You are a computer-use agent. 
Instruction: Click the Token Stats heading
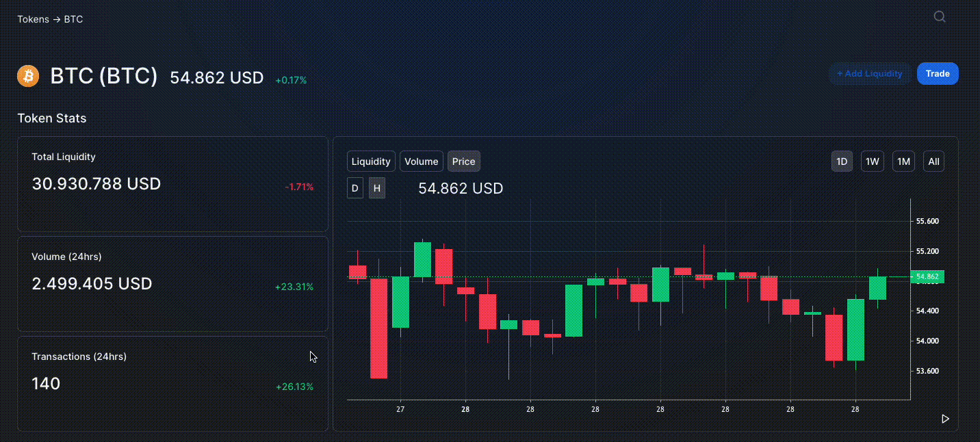click(52, 118)
